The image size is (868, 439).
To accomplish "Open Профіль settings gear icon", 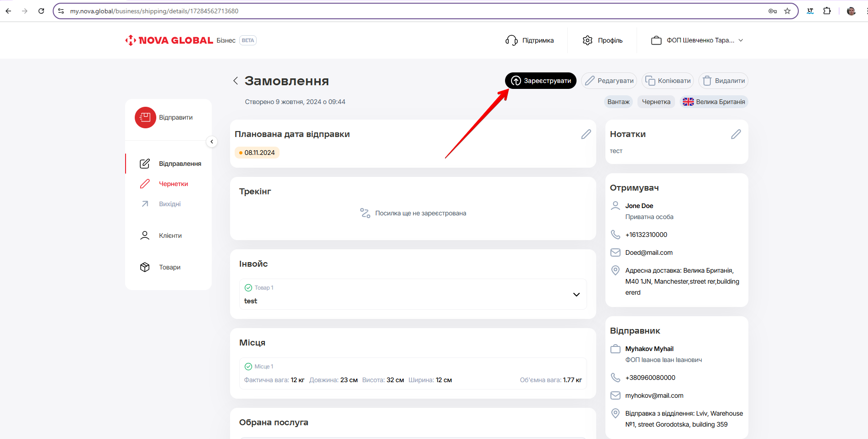I will point(588,40).
